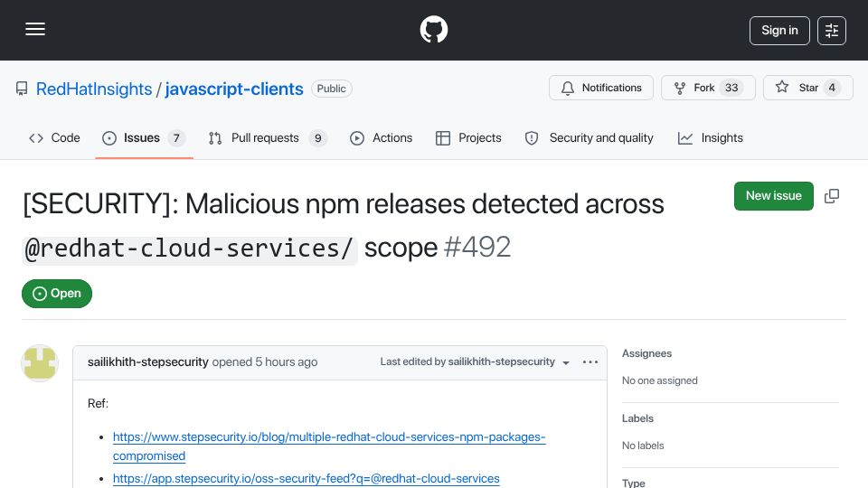
Task: Switch to the Code tab
Action: click(x=54, y=137)
